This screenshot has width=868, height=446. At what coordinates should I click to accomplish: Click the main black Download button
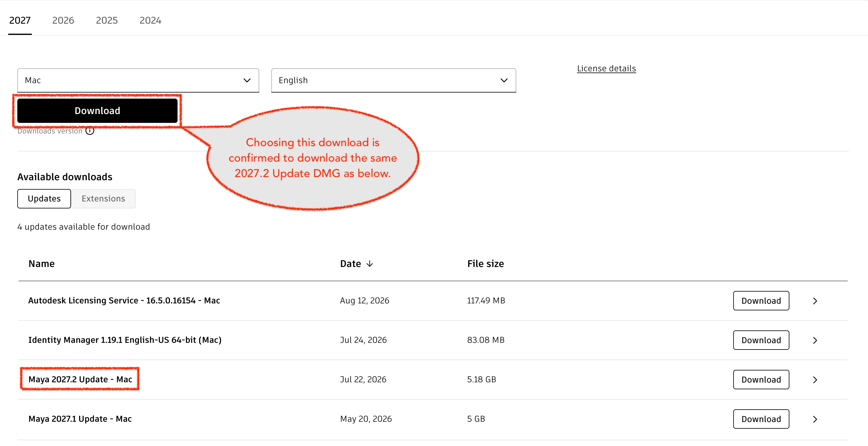97,110
